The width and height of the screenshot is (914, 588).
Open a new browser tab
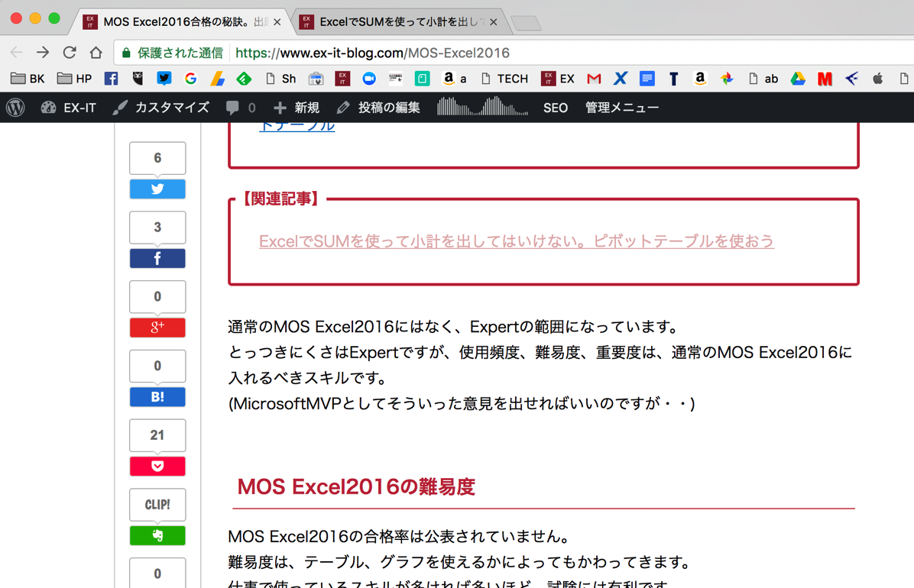526,24
